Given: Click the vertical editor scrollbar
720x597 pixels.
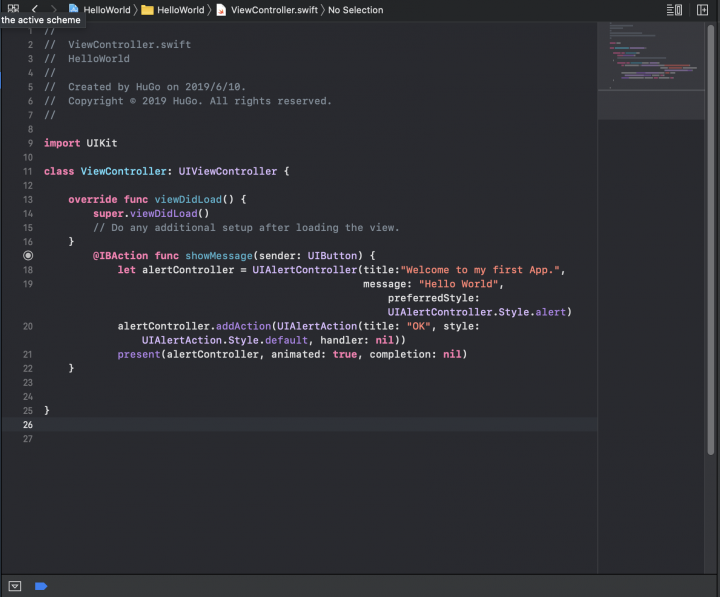Looking at the screenshot, I should [711, 239].
